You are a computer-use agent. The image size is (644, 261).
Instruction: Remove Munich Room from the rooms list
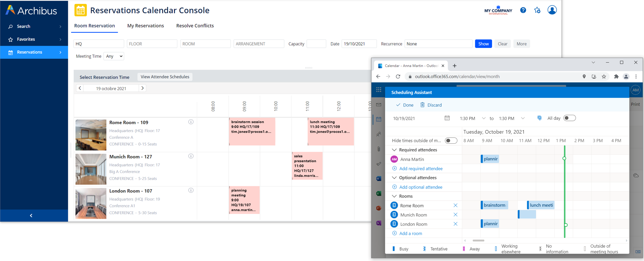coord(455,215)
